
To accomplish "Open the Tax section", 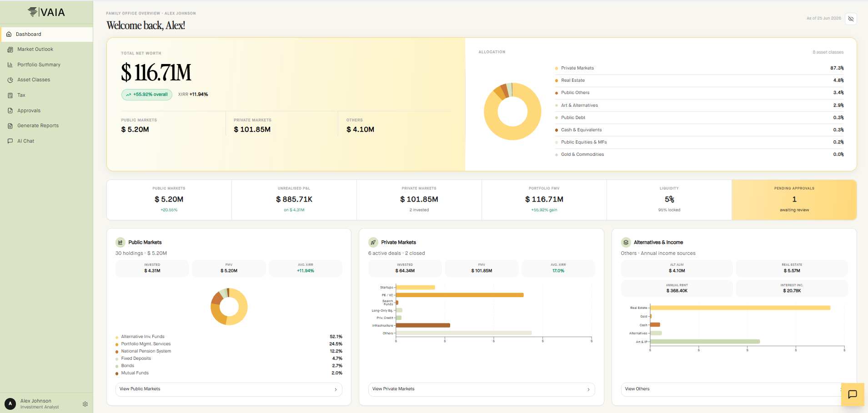I will tap(47, 95).
